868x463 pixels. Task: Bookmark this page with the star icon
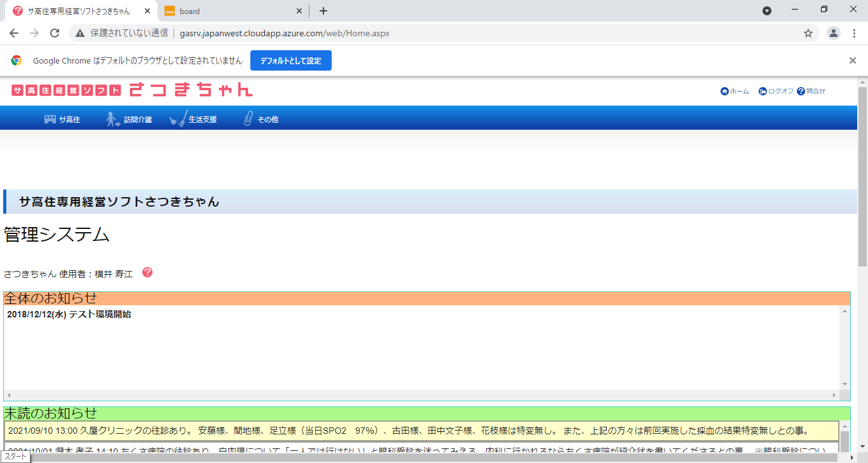click(808, 33)
